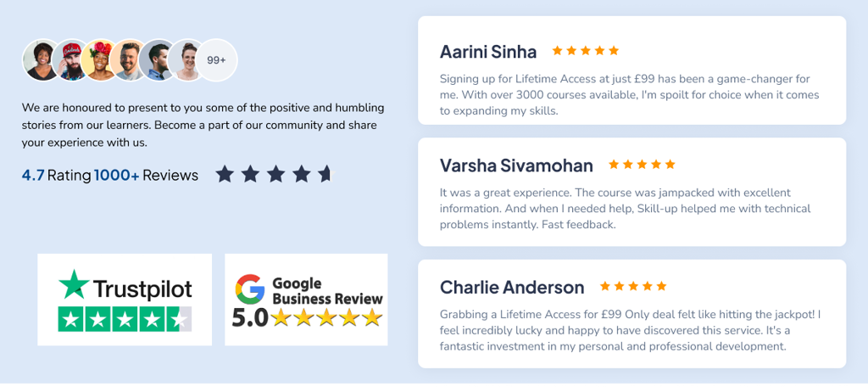The width and height of the screenshot is (868, 387).
Task: Select the Aarini Sinha reviewer name
Action: tap(488, 52)
